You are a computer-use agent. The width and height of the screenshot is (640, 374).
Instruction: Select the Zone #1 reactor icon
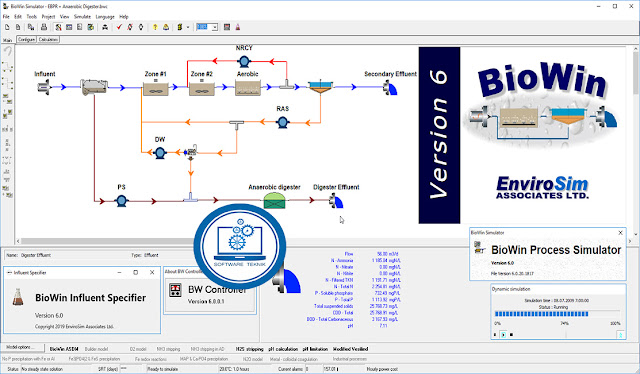click(x=155, y=89)
